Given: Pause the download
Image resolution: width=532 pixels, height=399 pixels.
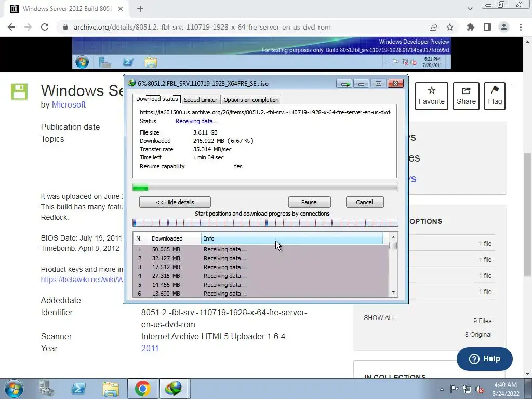Looking at the screenshot, I should click(x=309, y=202).
